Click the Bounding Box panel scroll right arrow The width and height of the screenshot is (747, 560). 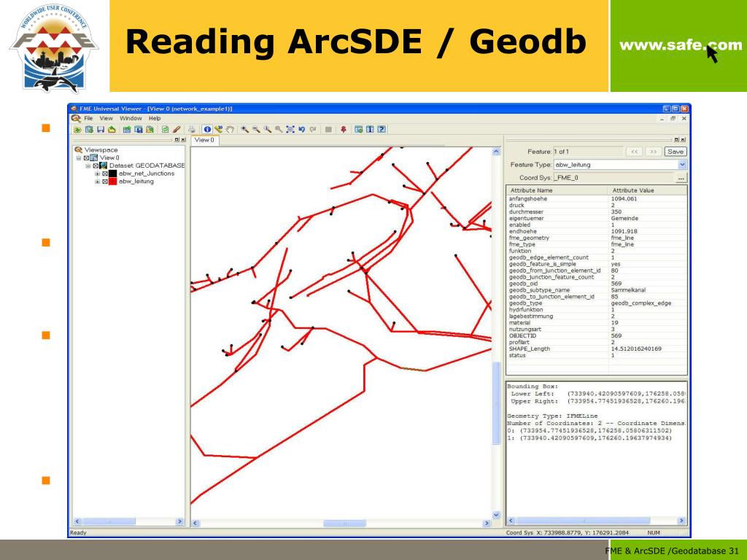681,521
